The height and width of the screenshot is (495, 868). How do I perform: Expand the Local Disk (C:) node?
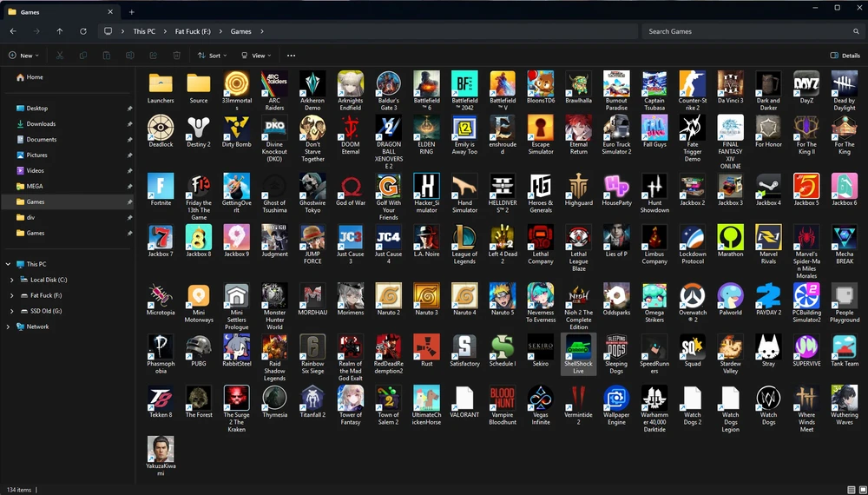tap(11, 280)
